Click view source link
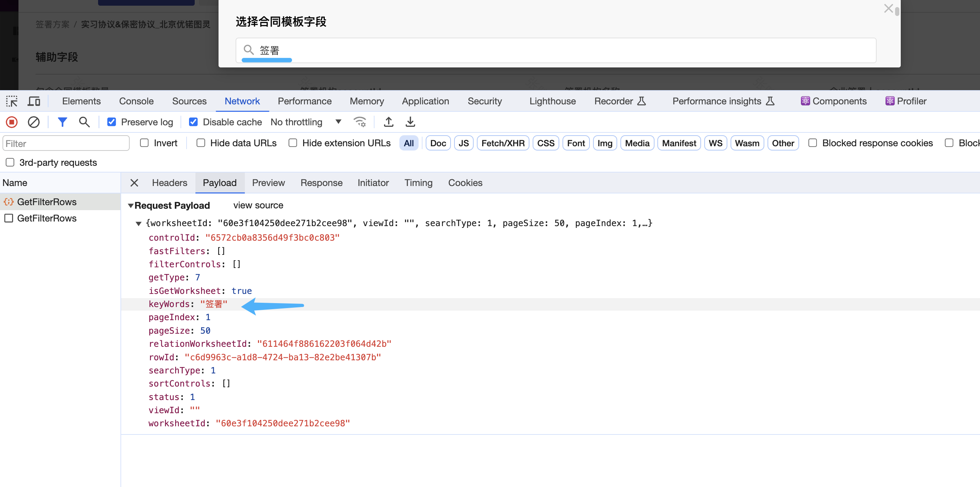Image resolution: width=980 pixels, height=487 pixels. coord(258,205)
